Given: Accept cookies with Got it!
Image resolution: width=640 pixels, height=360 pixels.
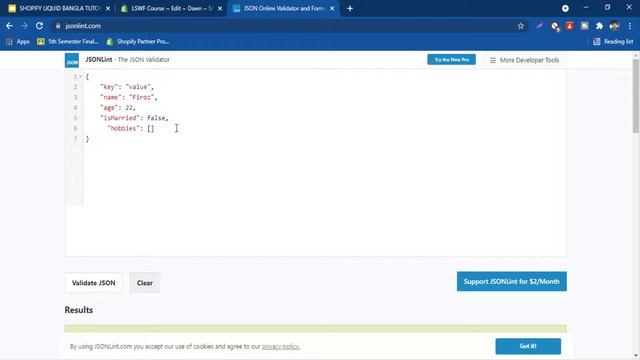Looking at the screenshot, I should [528, 346].
